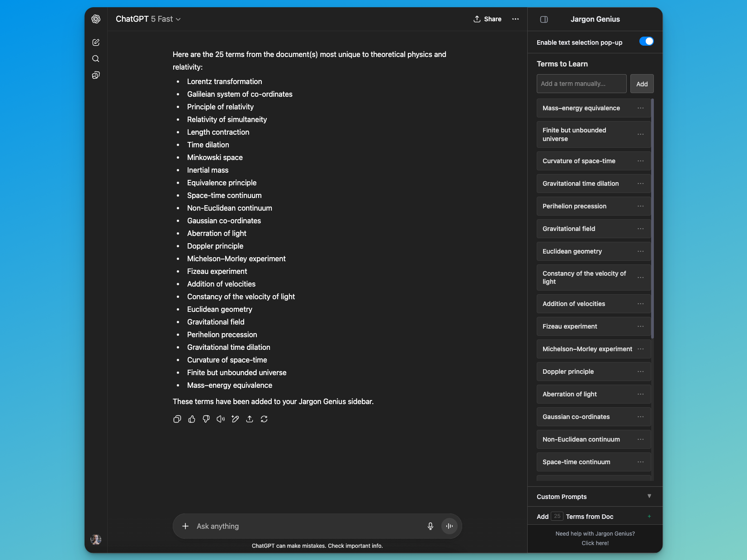
Task: Copy the response with the copy icon
Action: click(177, 419)
